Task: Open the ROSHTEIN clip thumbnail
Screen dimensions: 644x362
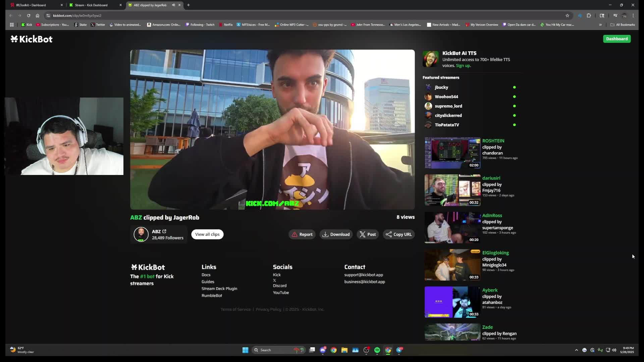Action: point(452,153)
